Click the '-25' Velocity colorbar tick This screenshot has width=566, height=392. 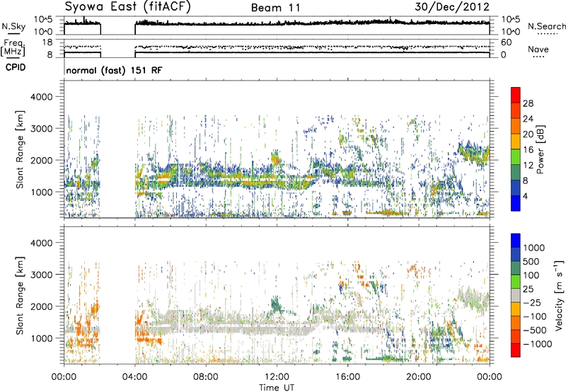(x=533, y=302)
